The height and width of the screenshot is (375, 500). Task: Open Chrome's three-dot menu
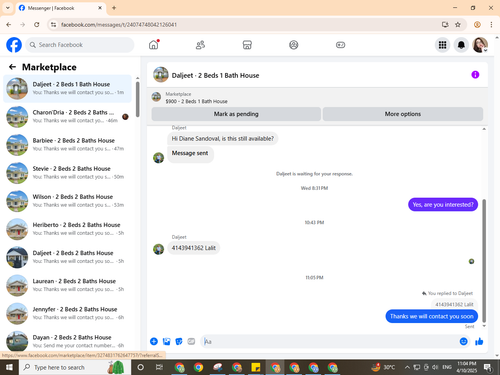[x=491, y=24]
